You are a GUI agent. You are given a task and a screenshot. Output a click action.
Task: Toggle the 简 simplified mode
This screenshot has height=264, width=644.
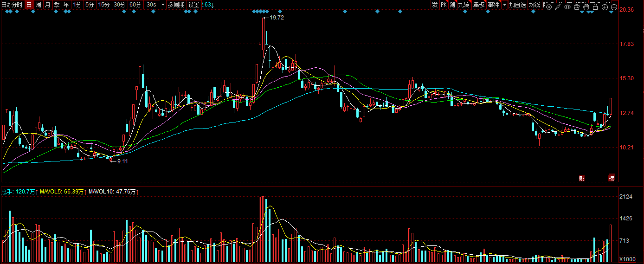(452, 5)
